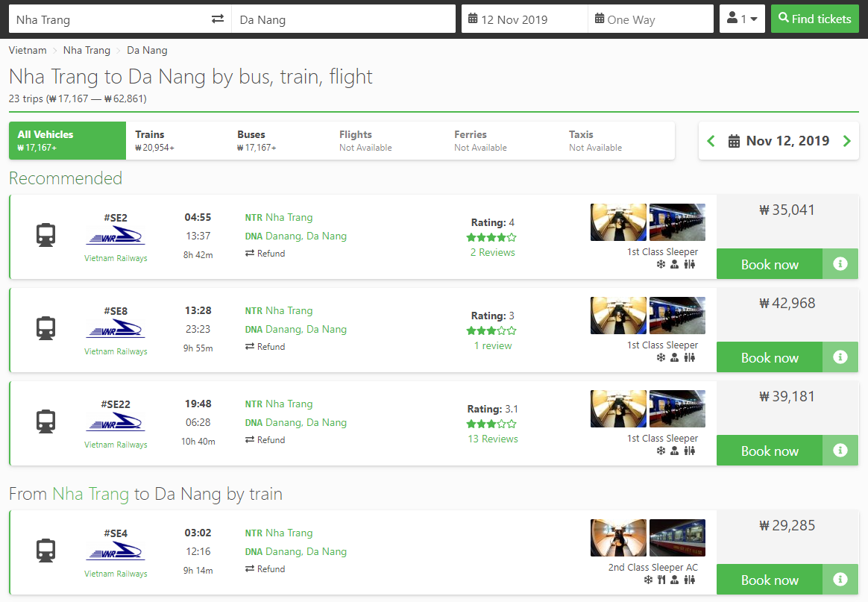Screen dimensions: 868x602
Task: Click the info icon for SE4 trip
Action: coord(840,580)
